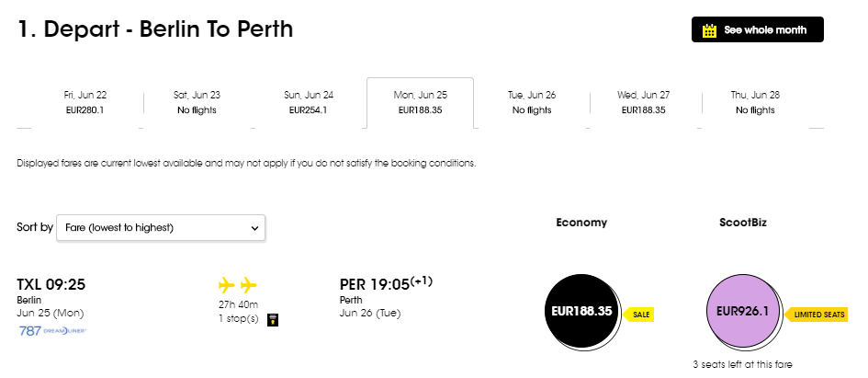Select the Sun, Jun 24 date tab
The width and height of the screenshot is (868, 378).
(309, 102)
